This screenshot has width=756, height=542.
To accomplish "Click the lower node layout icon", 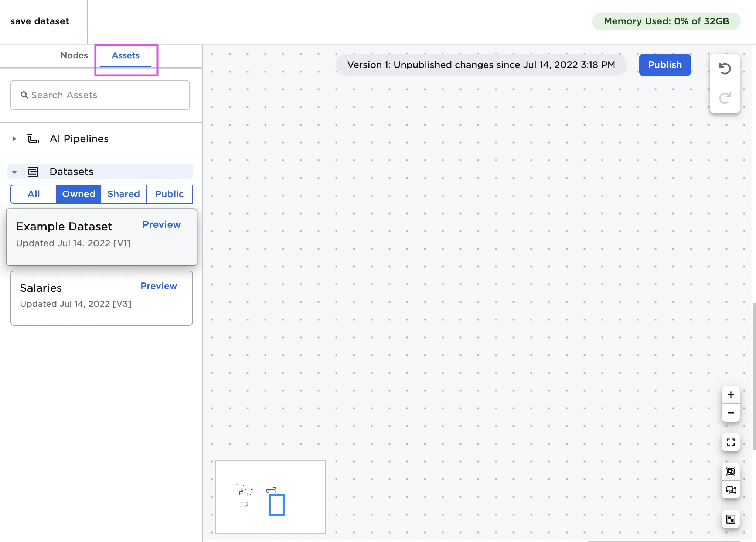I will pyautogui.click(x=731, y=490).
